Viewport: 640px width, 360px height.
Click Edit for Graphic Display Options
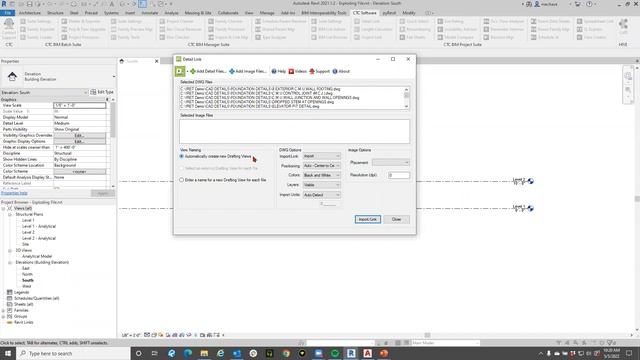[x=79, y=141]
